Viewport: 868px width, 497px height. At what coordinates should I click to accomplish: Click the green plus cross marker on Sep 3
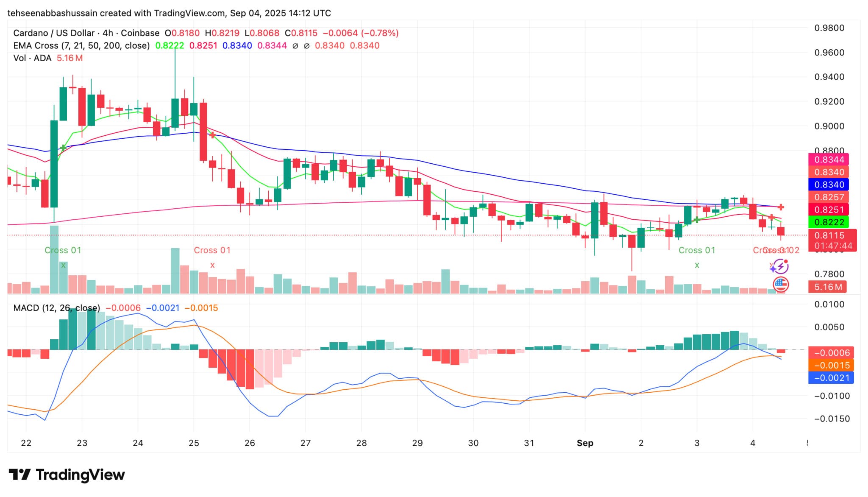pyautogui.click(x=696, y=220)
